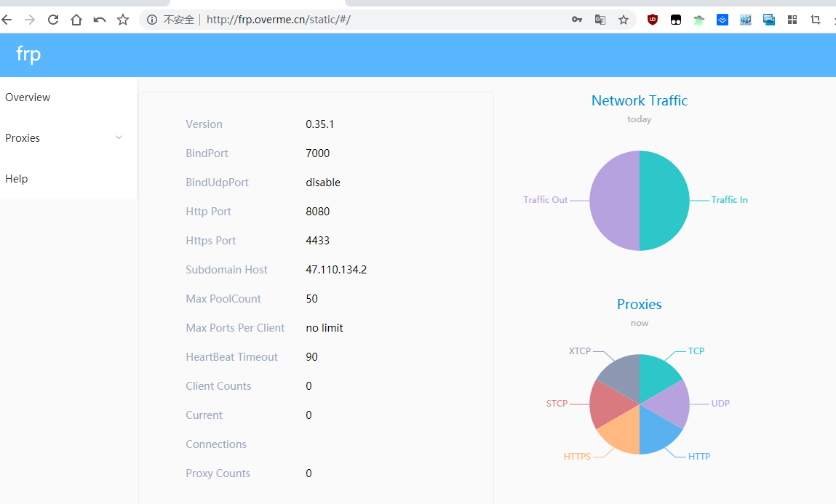
Task: Click the Traffic In label
Action: pos(729,200)
